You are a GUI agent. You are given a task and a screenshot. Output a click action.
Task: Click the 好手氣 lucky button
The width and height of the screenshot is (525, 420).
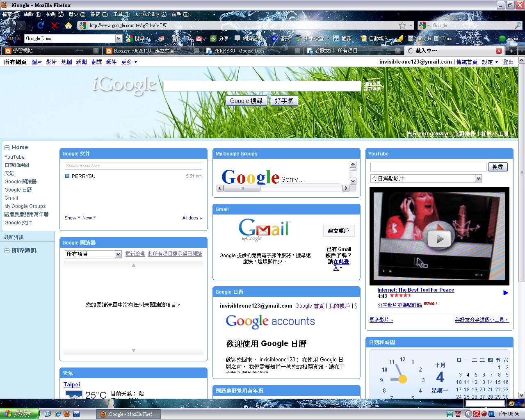284,101
